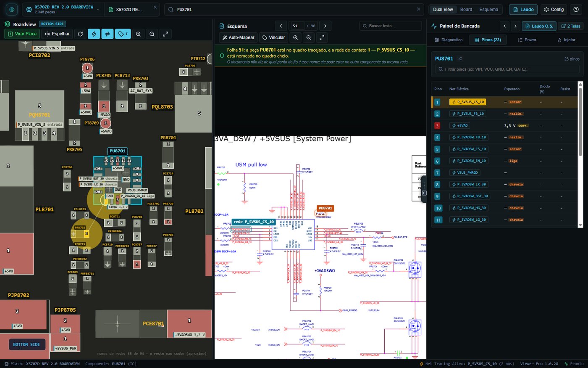
Task: Expand the schematic to fullscreen
Action: [x=322, y=37]
